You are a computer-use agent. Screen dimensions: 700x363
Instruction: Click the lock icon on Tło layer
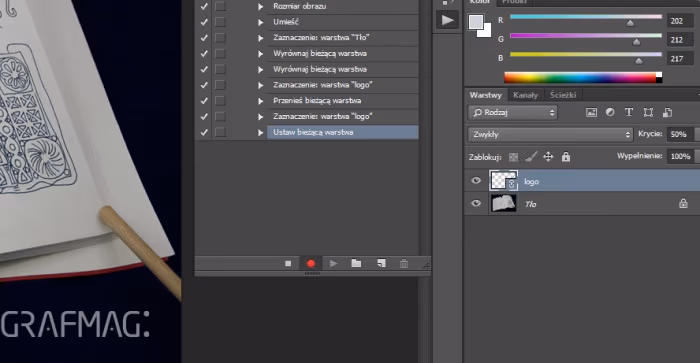[683, 204]
